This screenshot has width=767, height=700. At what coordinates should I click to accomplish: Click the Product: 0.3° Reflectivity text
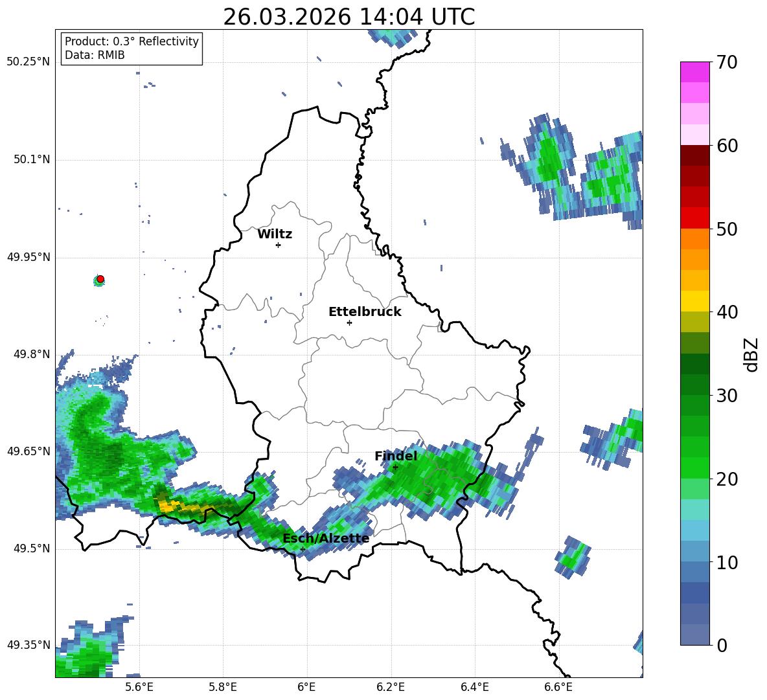click(x=132, y=41)
